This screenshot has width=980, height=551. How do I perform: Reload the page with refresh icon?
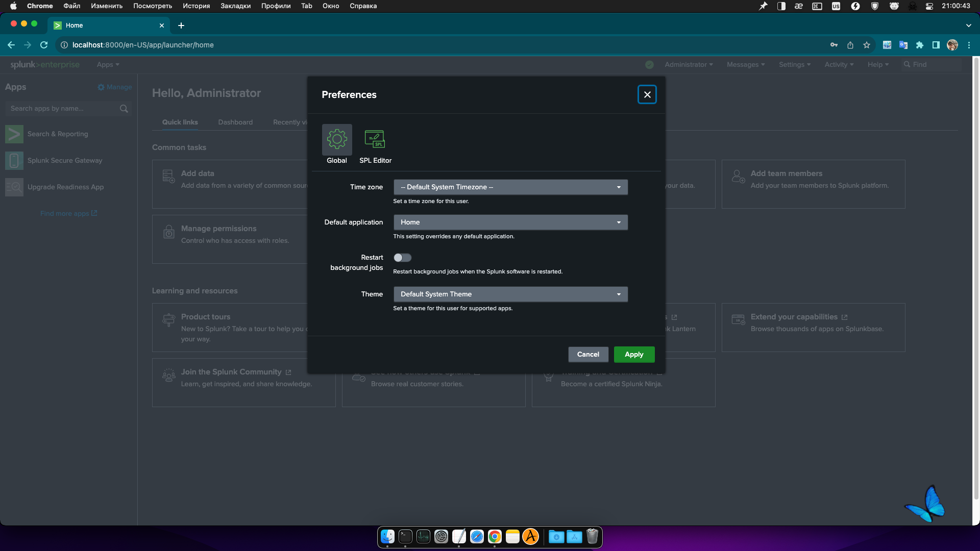point(44,45)
